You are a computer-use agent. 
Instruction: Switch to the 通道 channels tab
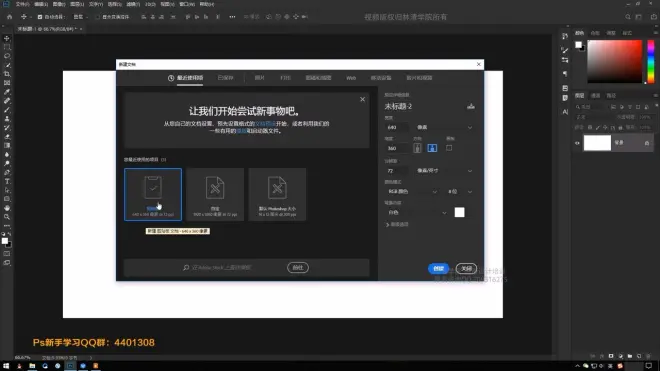[595, 96]
